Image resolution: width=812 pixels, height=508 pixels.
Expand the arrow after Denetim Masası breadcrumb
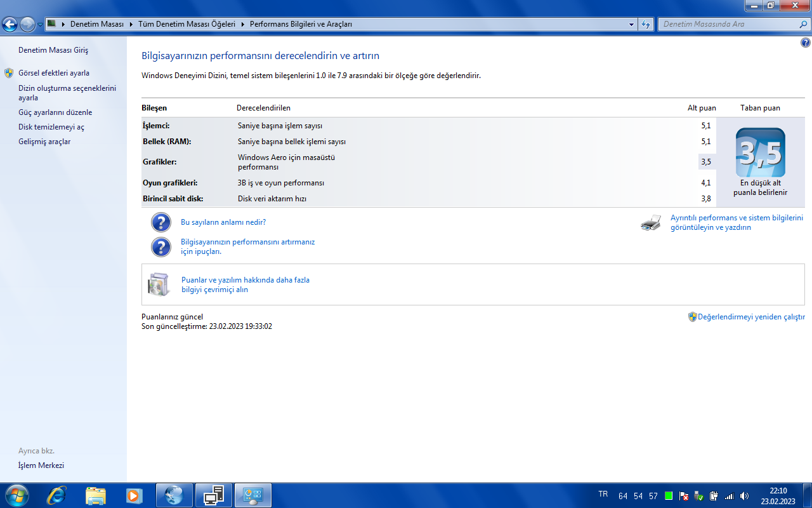132,24
